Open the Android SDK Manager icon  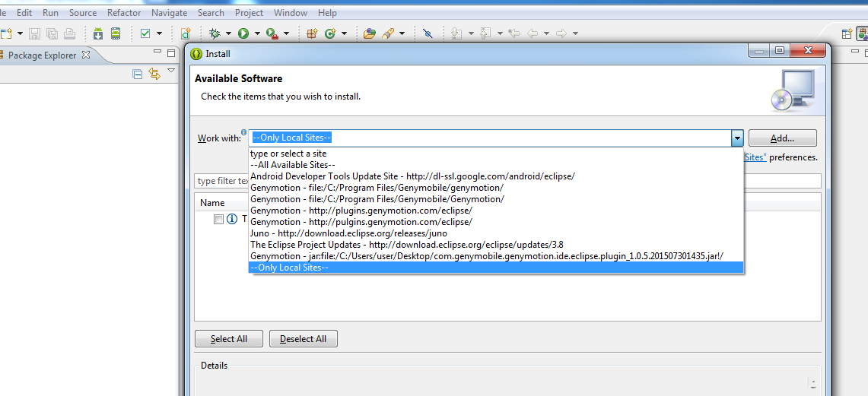[98, 33]
